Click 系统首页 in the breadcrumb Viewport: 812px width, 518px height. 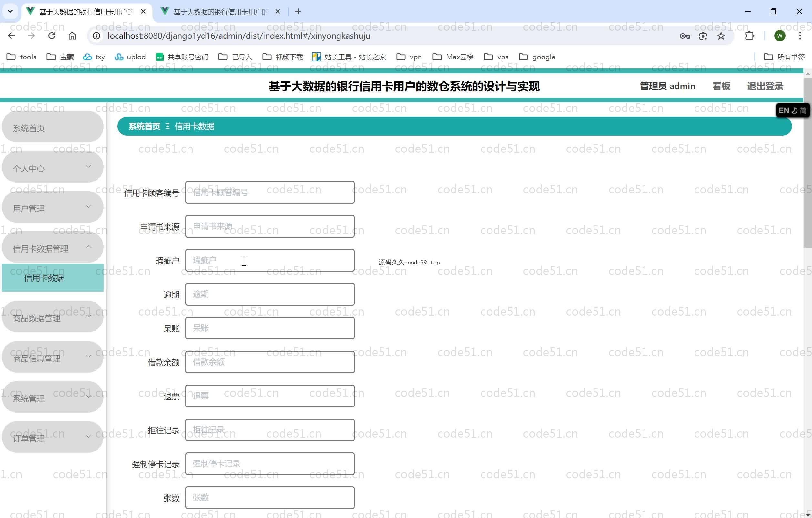point(144,127)
